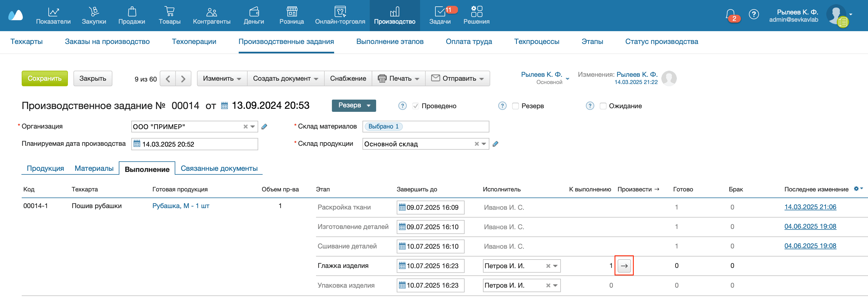This screenshot has height=301, width=868.
Task: Click the planned production date field
Action: [194, 144]
